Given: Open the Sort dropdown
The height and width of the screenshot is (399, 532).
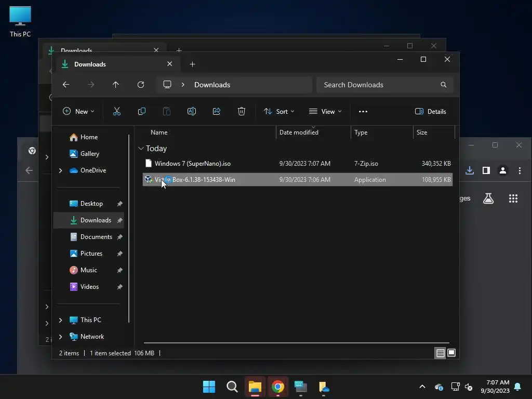Looking at the screenshot, I should click(x=279, y=111).
